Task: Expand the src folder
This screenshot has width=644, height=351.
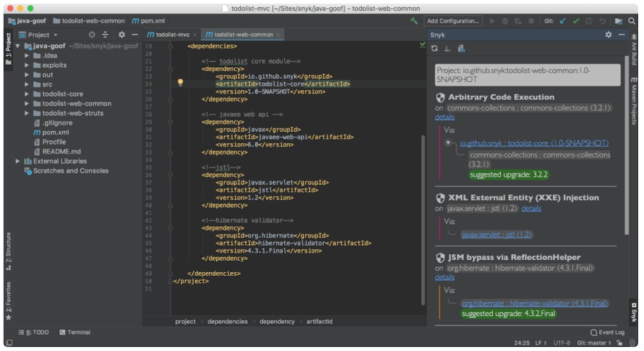Action: pyautogui.click(x=27, y=84)
